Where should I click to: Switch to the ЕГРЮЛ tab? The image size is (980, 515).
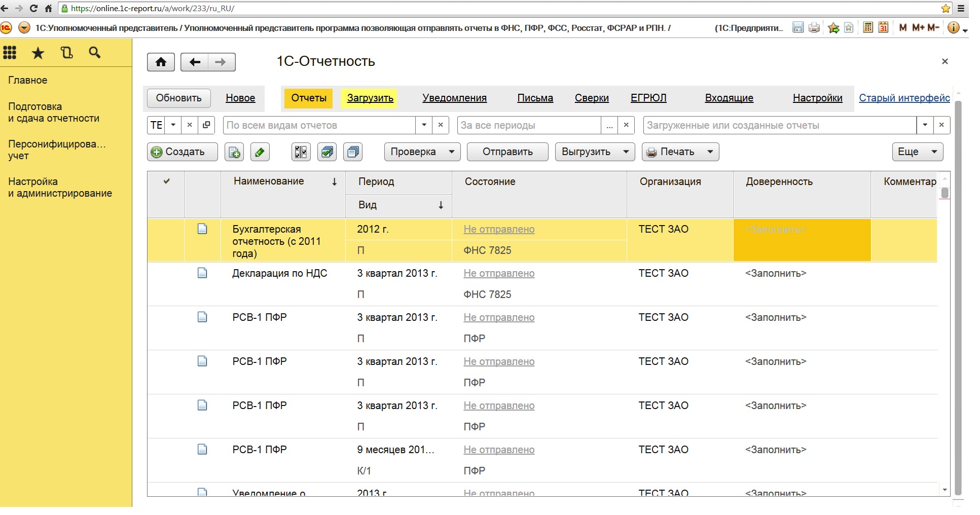[x=648, y=98]
